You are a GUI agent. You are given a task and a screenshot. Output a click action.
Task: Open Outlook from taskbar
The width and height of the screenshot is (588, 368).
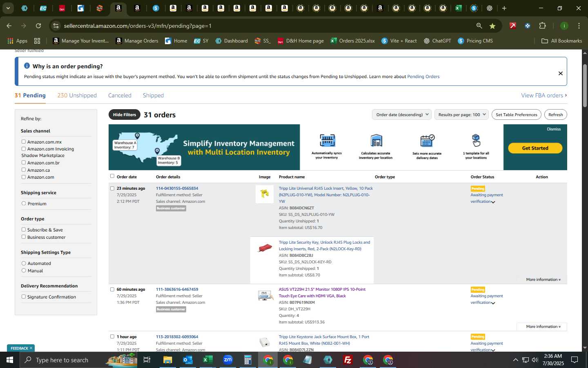point(188,360)
